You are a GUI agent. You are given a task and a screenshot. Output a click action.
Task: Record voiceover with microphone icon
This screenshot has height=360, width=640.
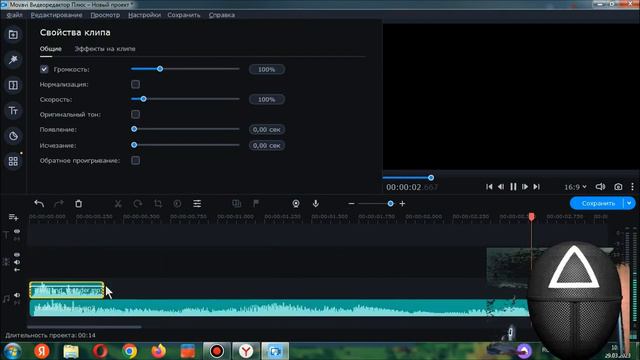[x=316, y=203]
